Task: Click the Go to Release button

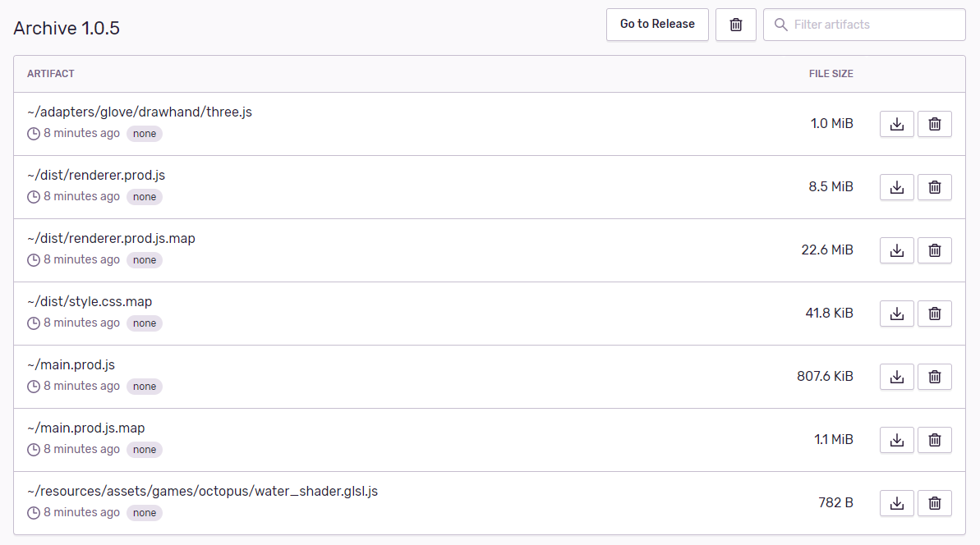Action: click(657, 25)
